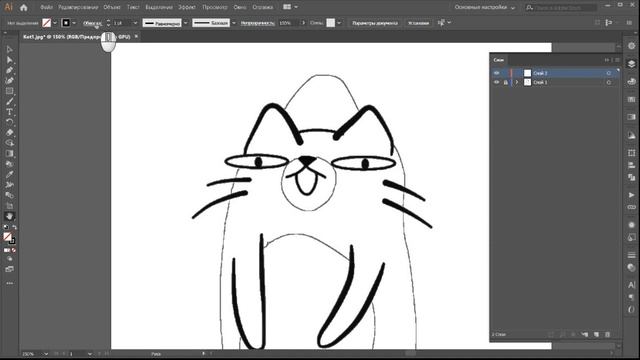640x360 pixels.
Task: Open the Окно menu
Action: (240, 7)
